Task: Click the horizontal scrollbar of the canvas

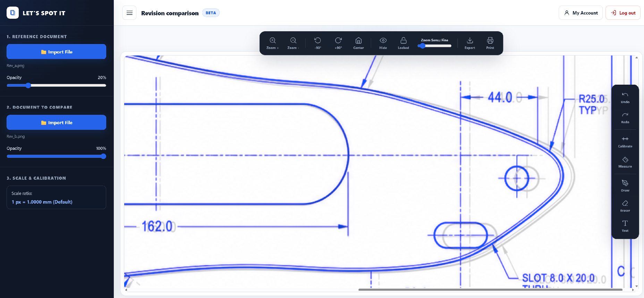Action: 490,289
